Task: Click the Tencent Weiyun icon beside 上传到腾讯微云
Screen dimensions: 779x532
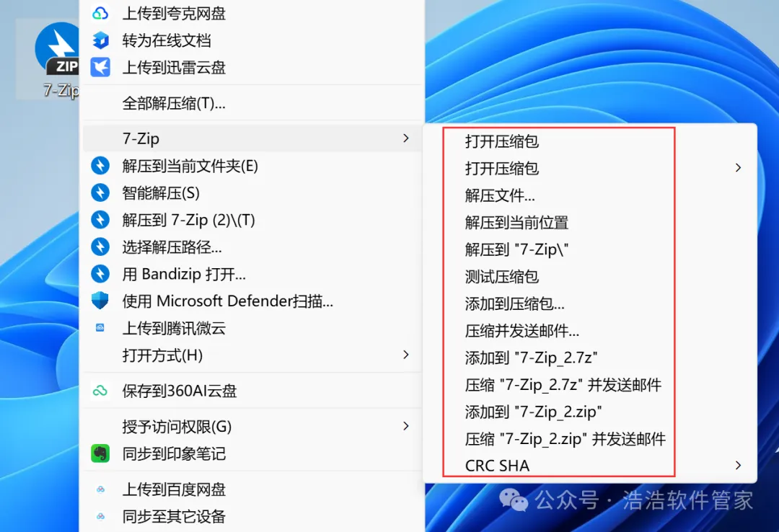Action: pyautogui.click(x=100, y=328)
